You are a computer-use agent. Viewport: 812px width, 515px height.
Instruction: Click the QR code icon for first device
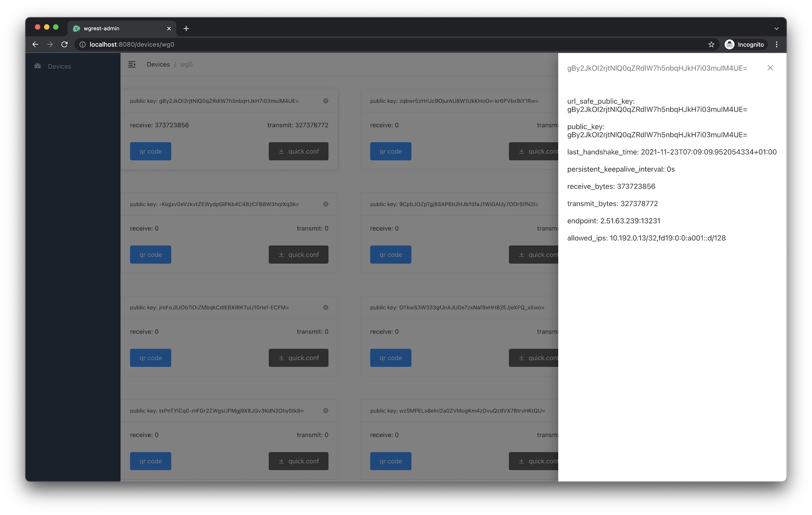[x=150, y=151]
